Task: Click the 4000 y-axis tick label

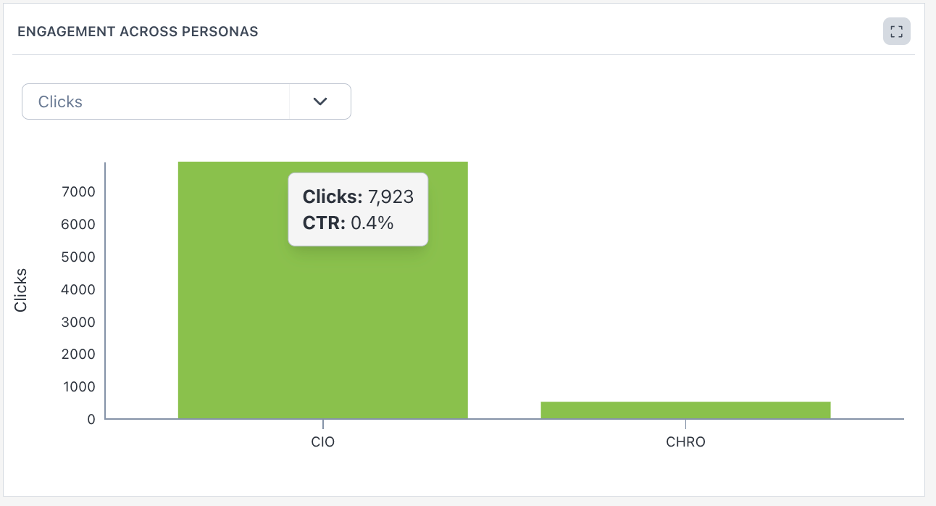Action: (x=78, y=290)
